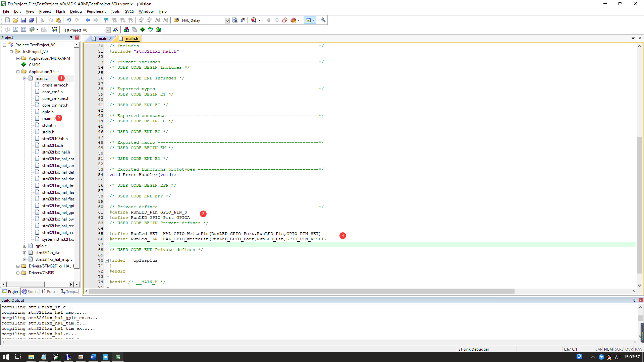Switch to the Functions panel tab

click(x=50, y=292)
